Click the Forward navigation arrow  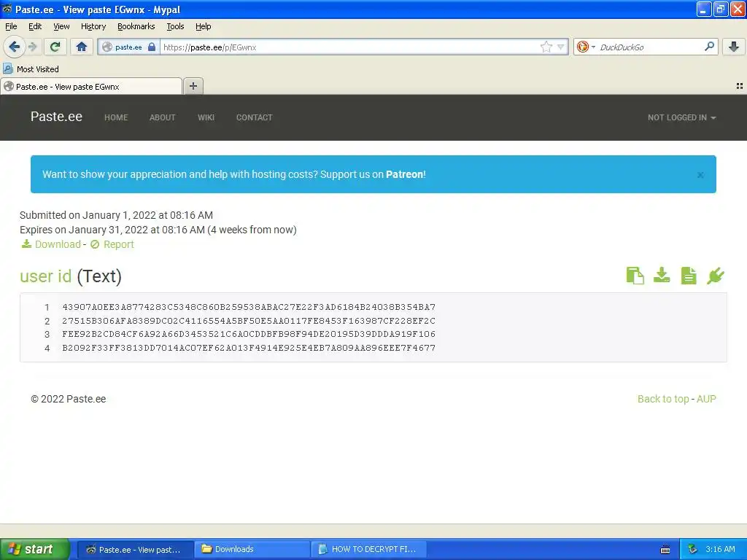click(x=33, y=47)
